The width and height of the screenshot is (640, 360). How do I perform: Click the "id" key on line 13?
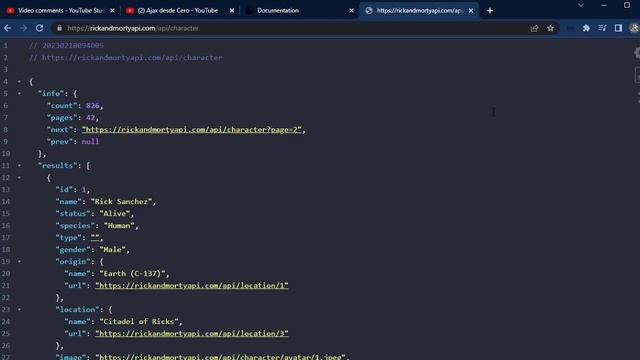[x=64, y=190]
